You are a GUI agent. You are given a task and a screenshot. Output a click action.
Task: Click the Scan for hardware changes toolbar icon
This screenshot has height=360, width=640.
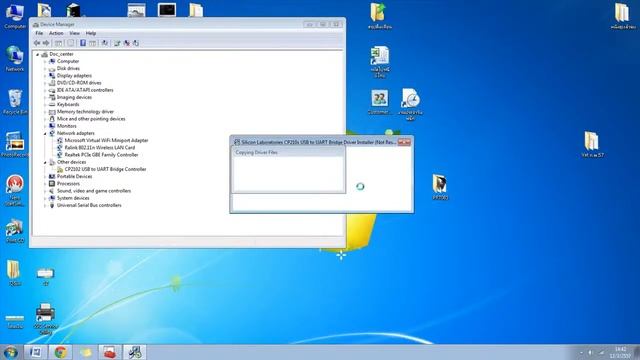(x=105, y=43)
